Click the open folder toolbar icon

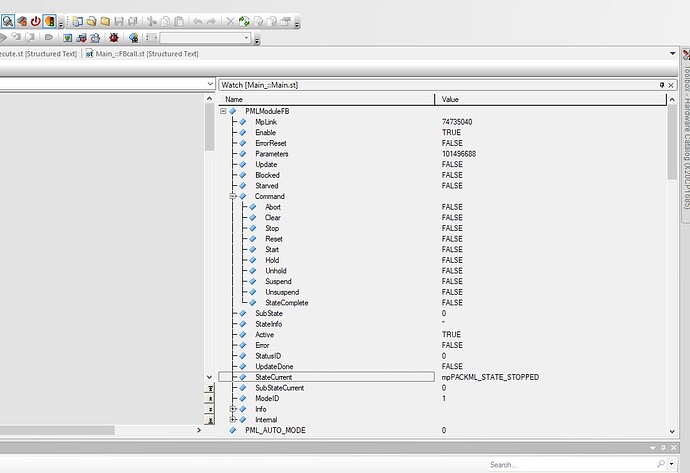pyautogui.click(x=92, y=21)
